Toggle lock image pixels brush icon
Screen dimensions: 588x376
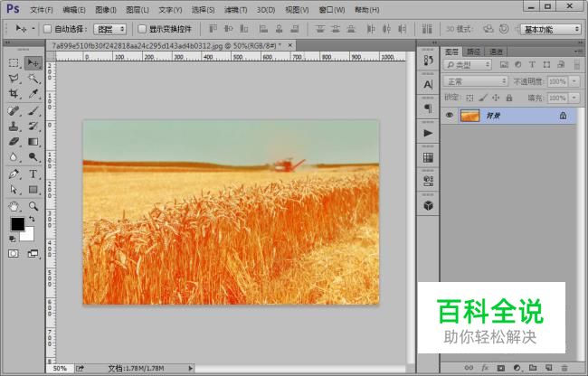483,99
